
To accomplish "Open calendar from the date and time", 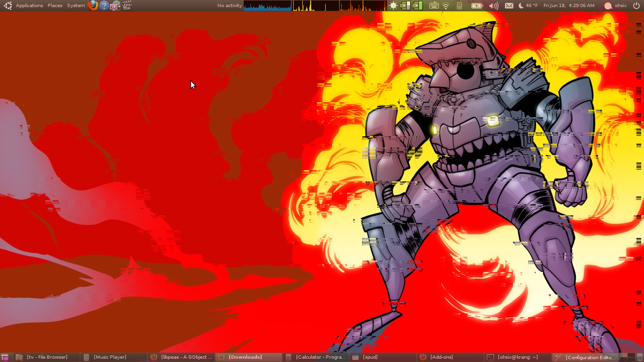I will [569, 6].
